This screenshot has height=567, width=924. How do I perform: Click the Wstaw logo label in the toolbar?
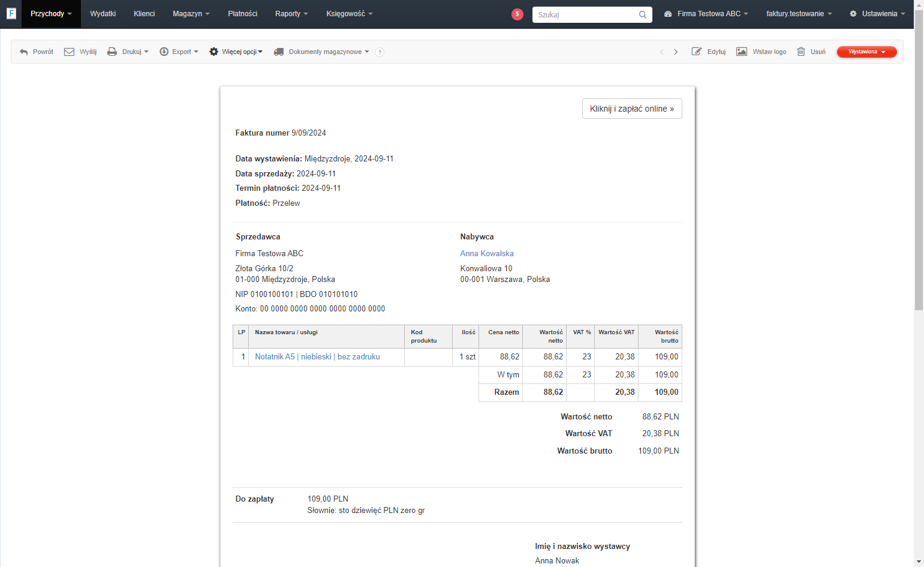(769, 52)
